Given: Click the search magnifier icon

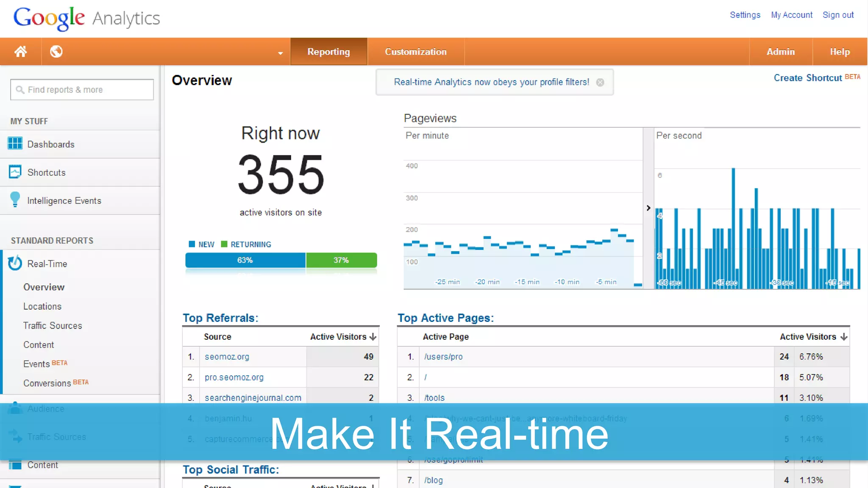Looking at the screenshot, I should click(19, 90).
